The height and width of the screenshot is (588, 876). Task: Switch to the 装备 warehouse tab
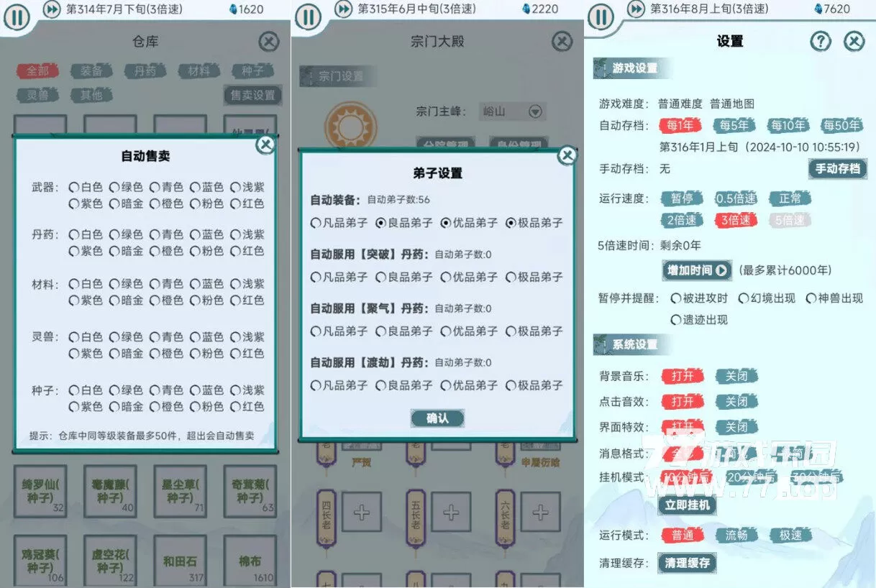[92, 70]
